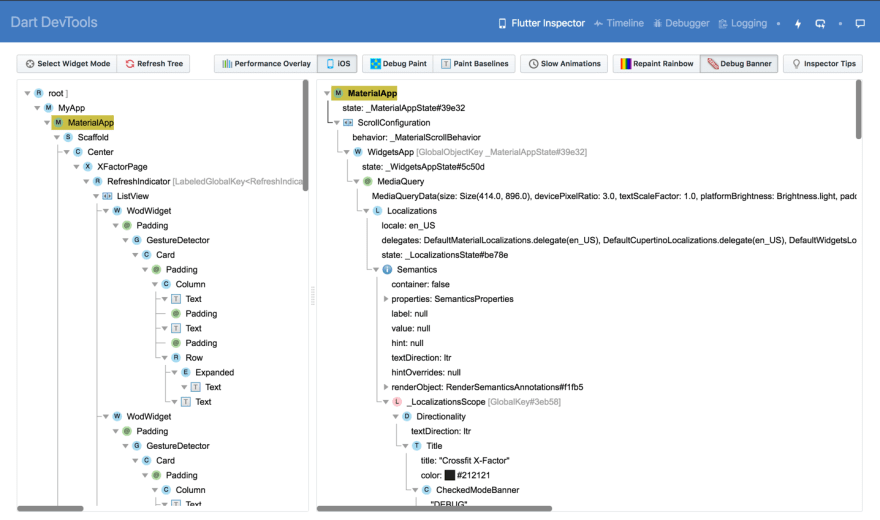Viewport: 880px width, 520px height.
Task: Toggle the iOS platform mode
Action: (x=337, y=63)
